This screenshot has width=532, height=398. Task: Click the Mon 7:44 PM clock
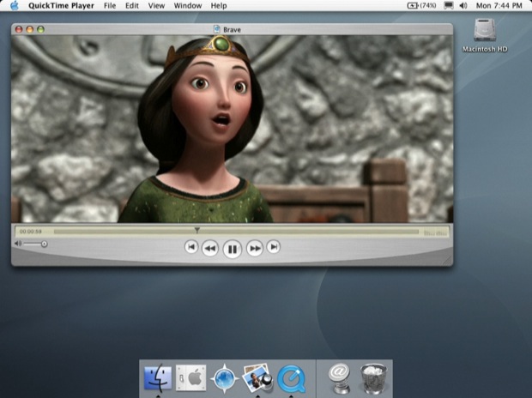(x=499, y=6)
